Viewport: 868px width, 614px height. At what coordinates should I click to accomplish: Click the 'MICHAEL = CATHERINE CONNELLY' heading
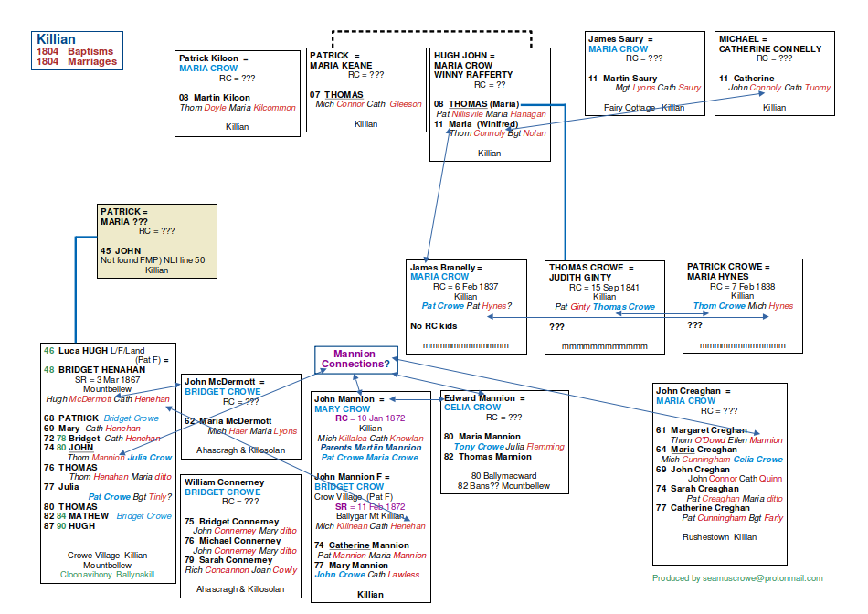point(770,45)
